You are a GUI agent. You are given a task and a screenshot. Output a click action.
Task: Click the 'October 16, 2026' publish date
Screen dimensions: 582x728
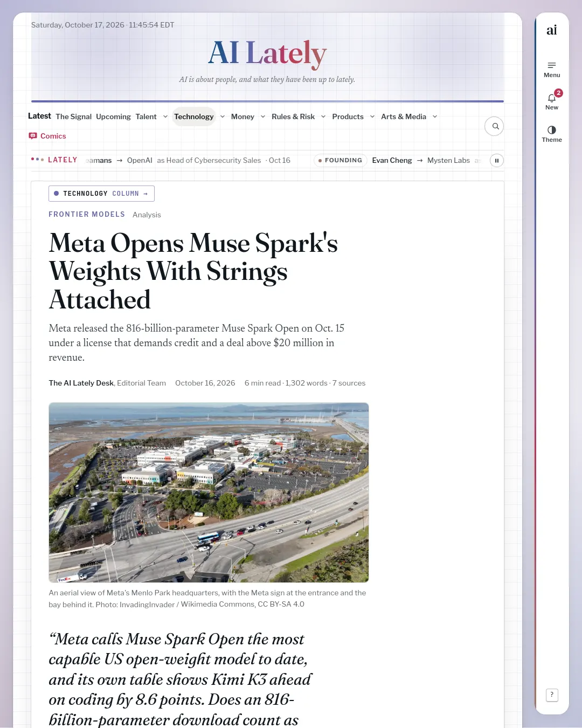pyautogui.click(x=205, y=383)
